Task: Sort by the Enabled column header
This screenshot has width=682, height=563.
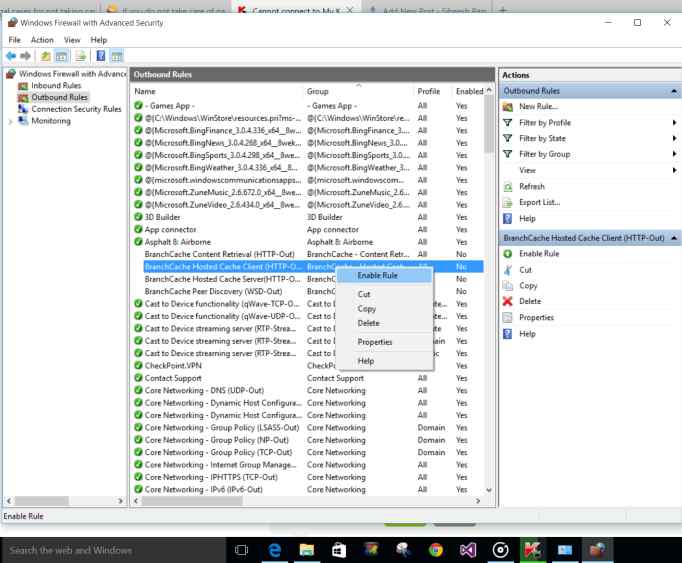Action: pos(469,91)
